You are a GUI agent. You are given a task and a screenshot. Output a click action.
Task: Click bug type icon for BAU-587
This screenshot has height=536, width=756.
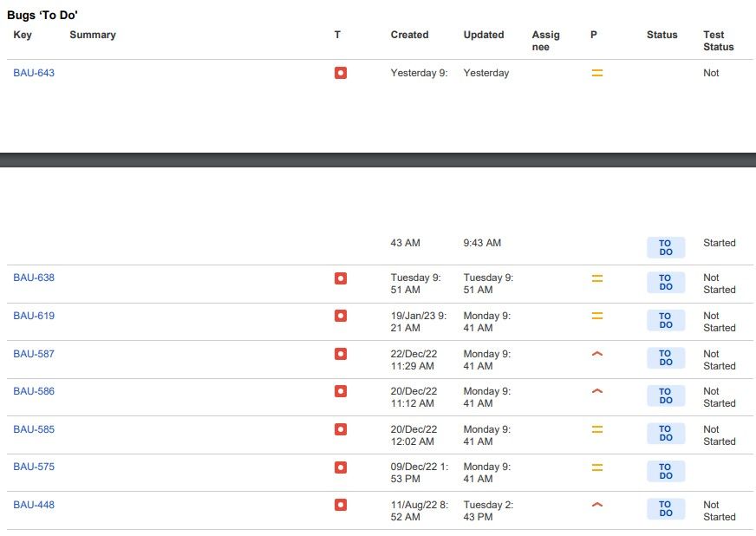(341, 354)
